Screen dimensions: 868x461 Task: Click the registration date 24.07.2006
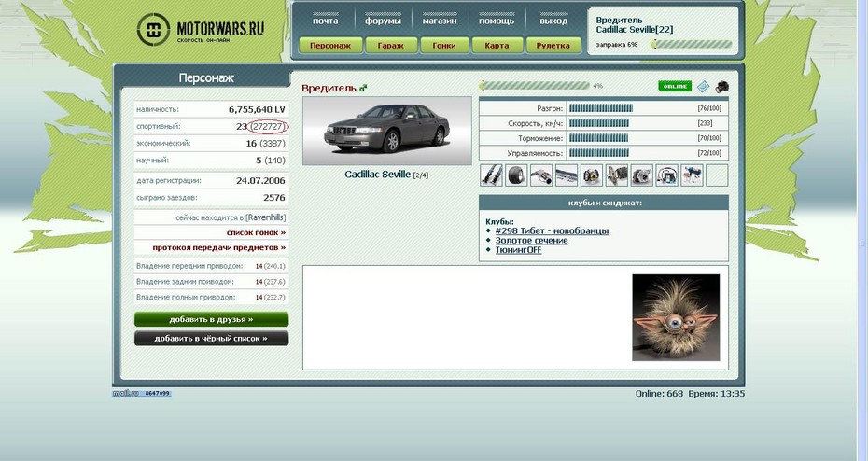(260, 180)
